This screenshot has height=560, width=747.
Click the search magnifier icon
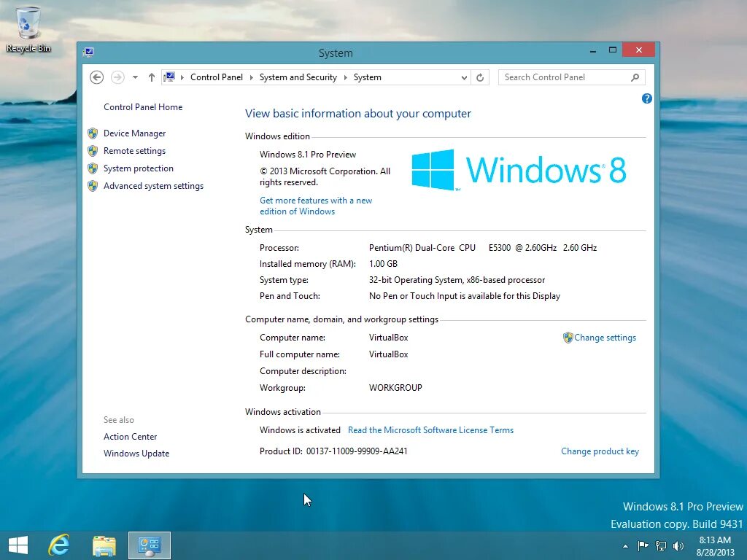[x=635, y=77]
